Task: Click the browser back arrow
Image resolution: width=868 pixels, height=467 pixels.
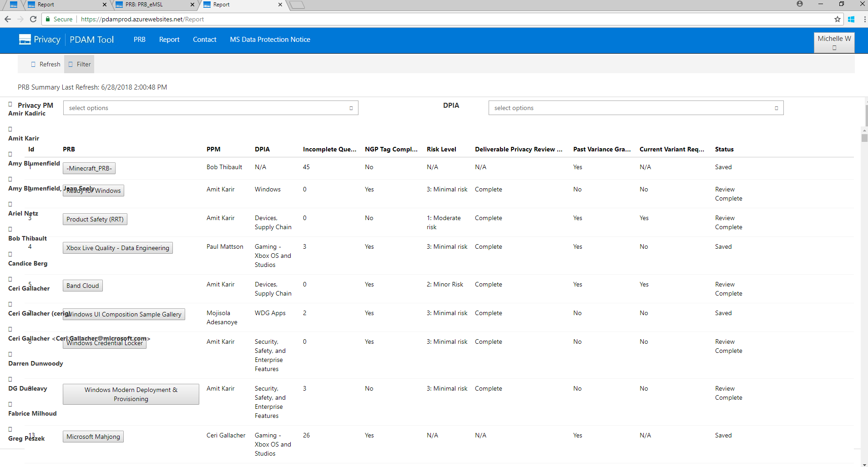Action: pos(8,19)
